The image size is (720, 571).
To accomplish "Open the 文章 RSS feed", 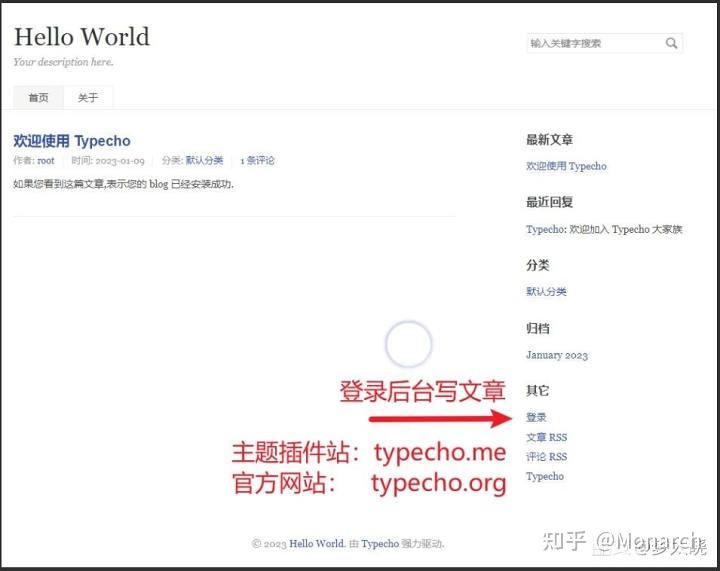I will (546, 437).
